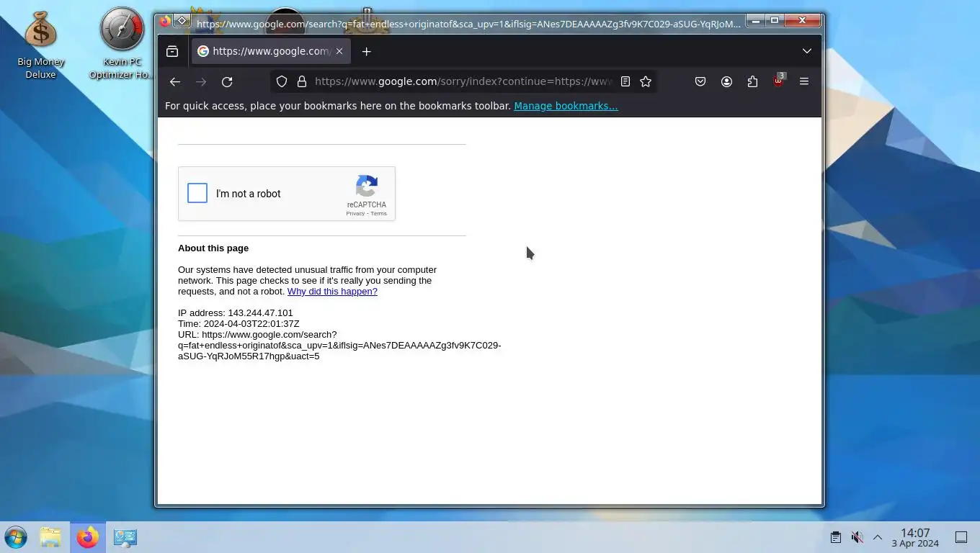Open the clipboard tray icon

click(835, 537)
